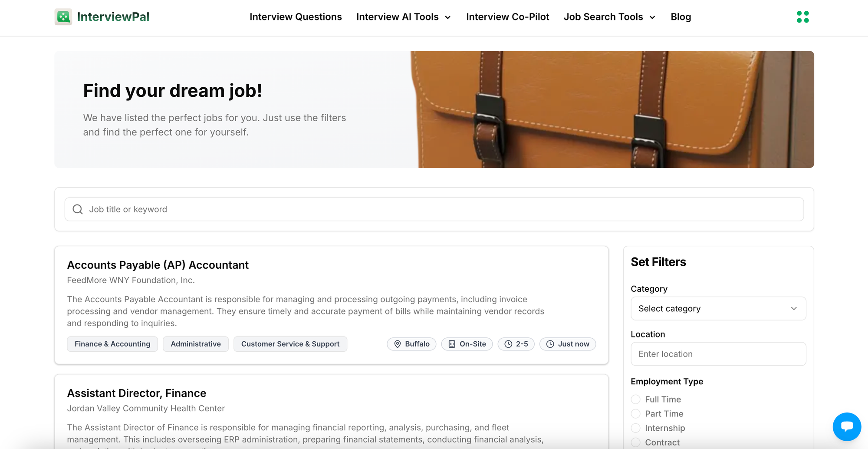This screenshot has width=868, height=449.
Task: Click the search magnifier icon
Action: 78,209
